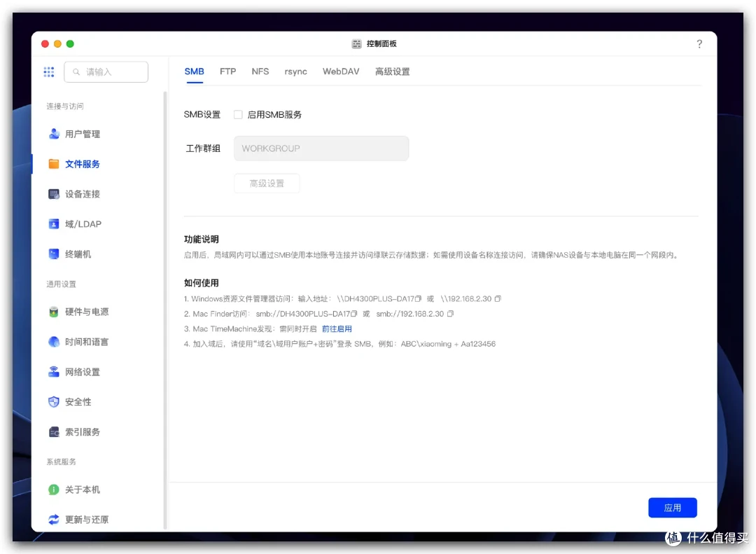Click the orange 文件服务 folder icon
This screenshot has width=756, height=554.
click(54, 164)
